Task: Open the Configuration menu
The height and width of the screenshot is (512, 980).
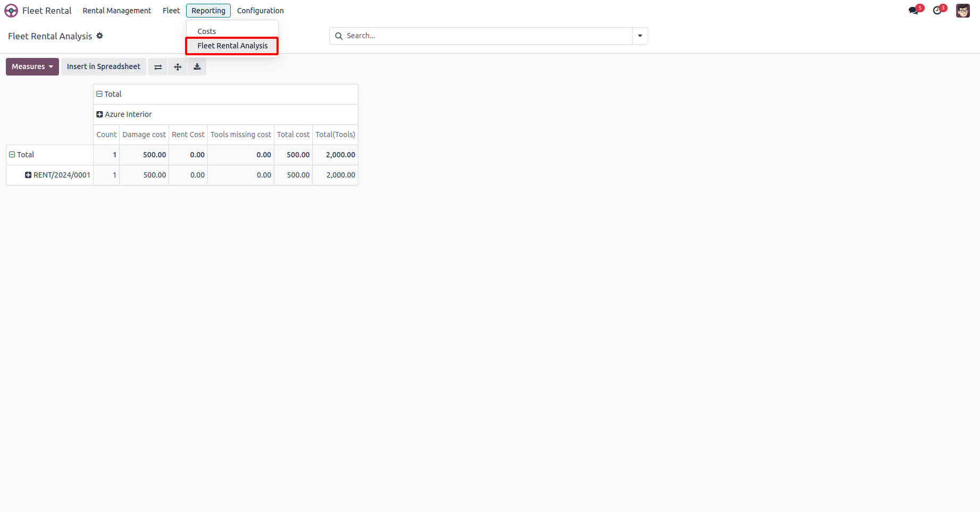Action: [x=260, y=11]
